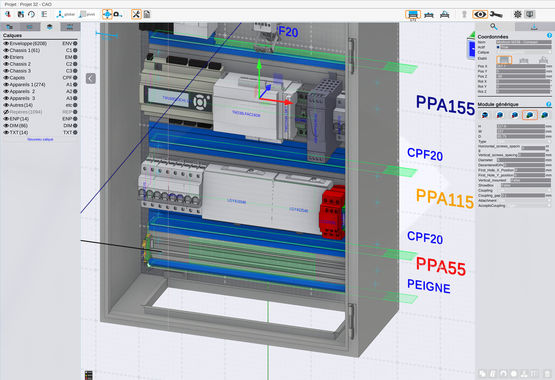555x380 pixels.
Task: Switch to the magnifier properties tab
Action: [494, 27]
